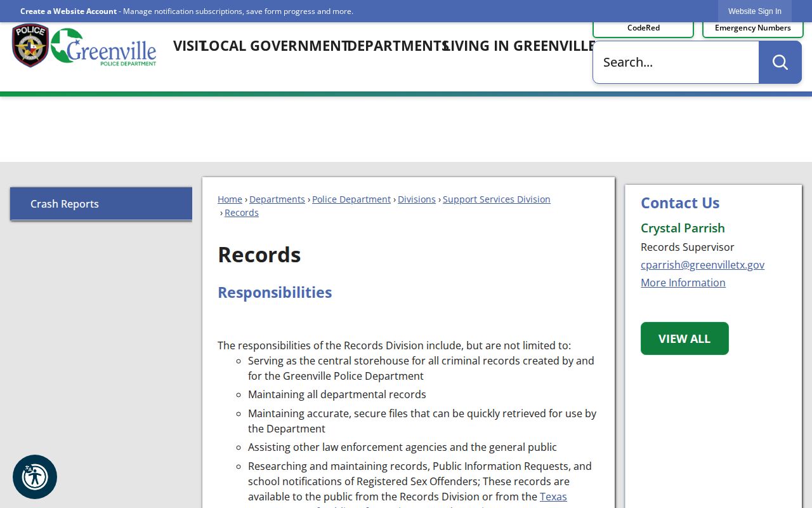Click the VIEW ALL button
This screenshot has height=508, width=812.
[x=684, y=338]
